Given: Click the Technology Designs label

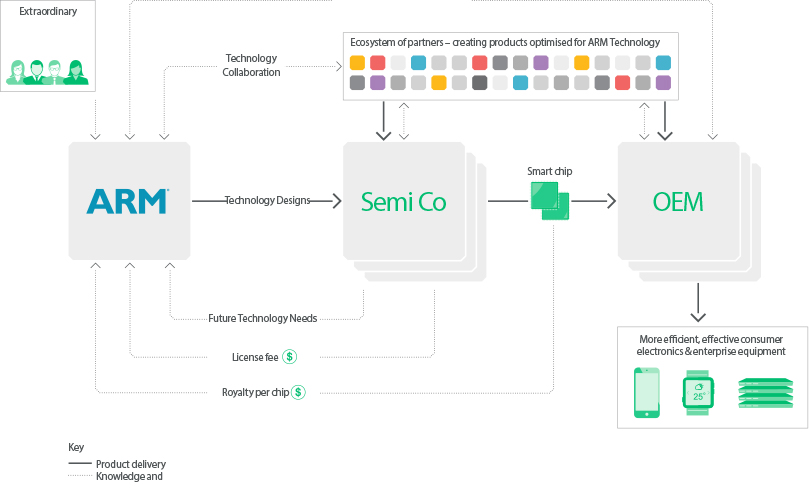Looking at the screenshot, I should tap(266, 201).
